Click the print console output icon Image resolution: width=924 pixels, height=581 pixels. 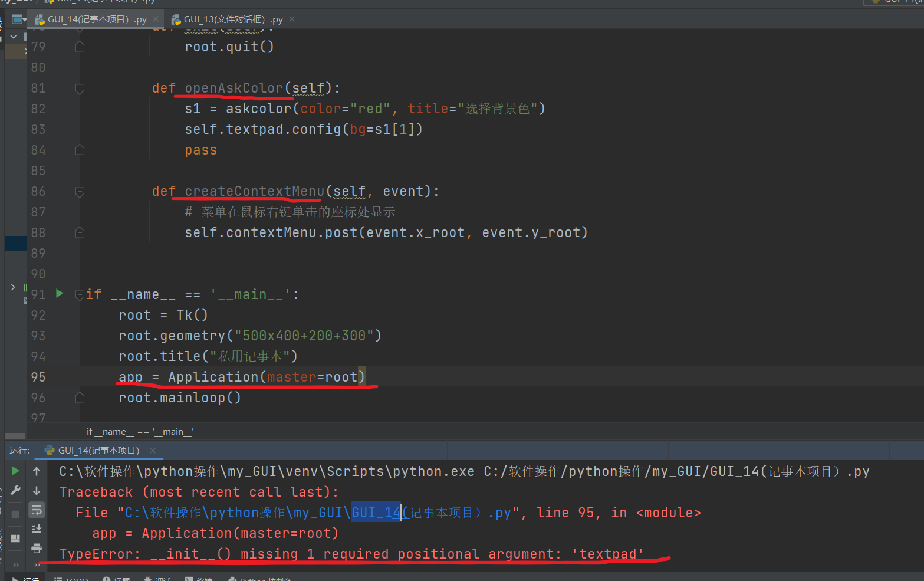point(37,549)
